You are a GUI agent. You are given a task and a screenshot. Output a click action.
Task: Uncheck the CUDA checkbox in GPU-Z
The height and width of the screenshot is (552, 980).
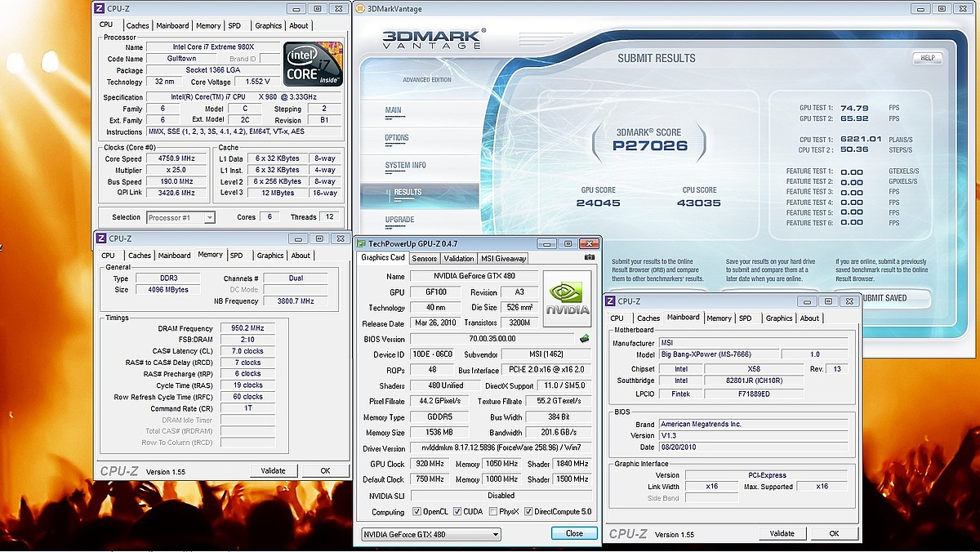[x=457, y=512]
